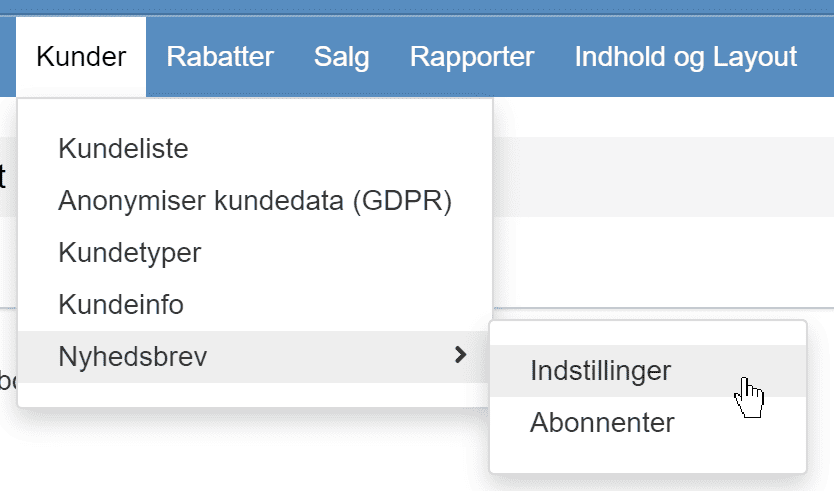Collapse the open Kunder dropdown via its tab
This screenshot has height=491, width=834.
pyautogui.click(x=81, y=57)
